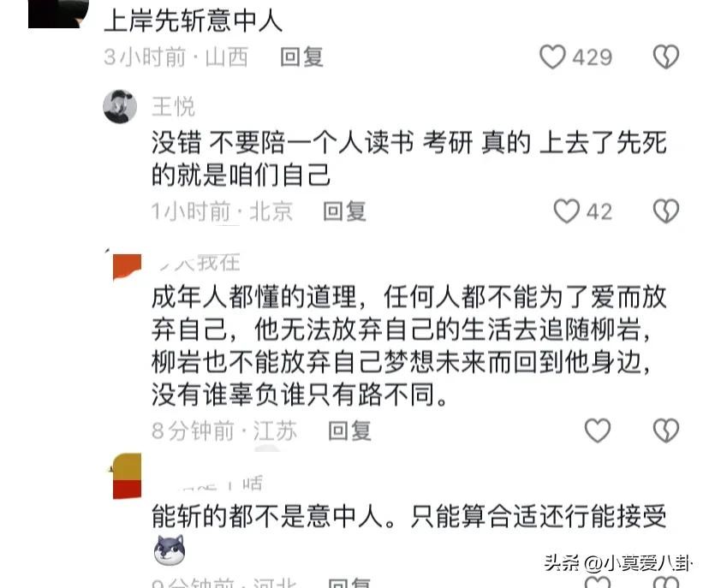Tap broken heart on 王悦's comment
This screenshot has width=709, height=588.
[x=666, y=211]
